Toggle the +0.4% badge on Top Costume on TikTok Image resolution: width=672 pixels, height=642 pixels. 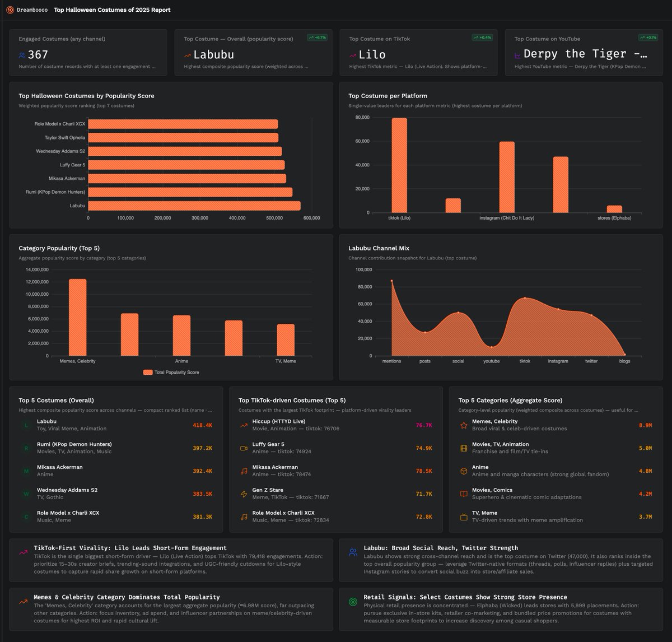(x=482, y=38)
